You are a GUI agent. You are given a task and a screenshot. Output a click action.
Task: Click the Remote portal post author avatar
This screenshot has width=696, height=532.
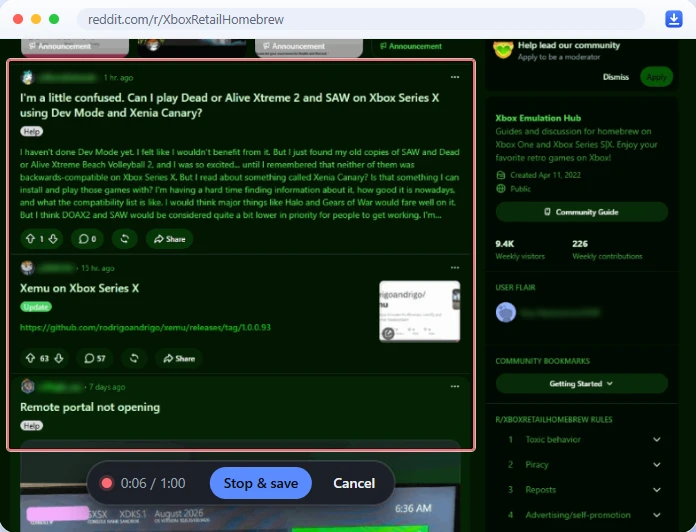click(x=28, y=386)
